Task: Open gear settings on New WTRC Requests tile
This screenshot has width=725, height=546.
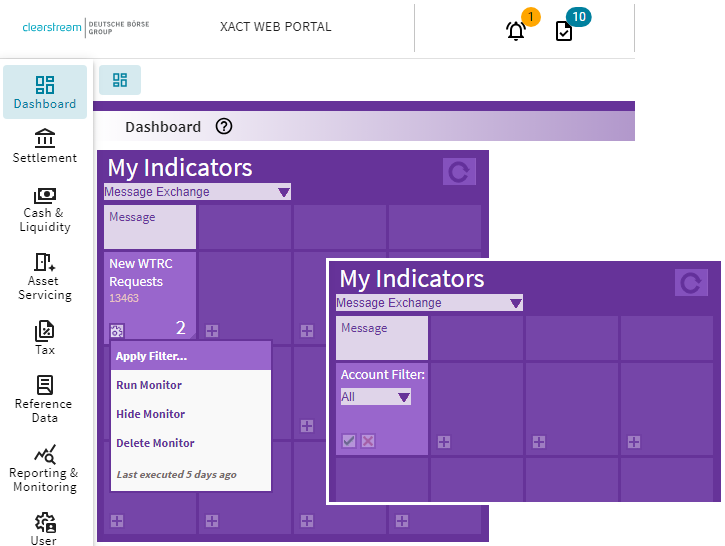Action: coord(117,330)
